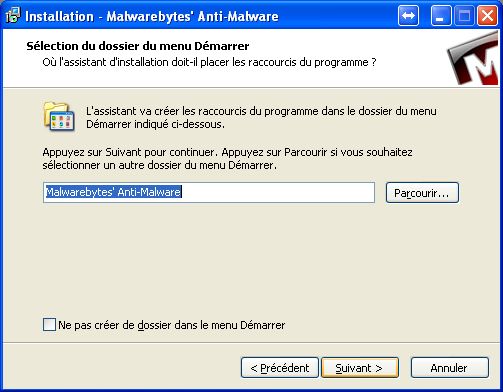Open the Parcourir... folder browser
The image size is (503, 392).
[422, 192]
